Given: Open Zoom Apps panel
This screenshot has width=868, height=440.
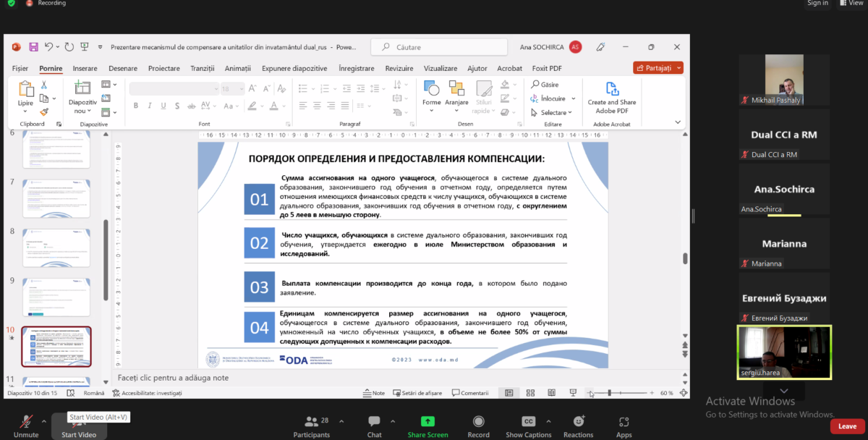Looking at the screenshot, I should coord(624,426).
